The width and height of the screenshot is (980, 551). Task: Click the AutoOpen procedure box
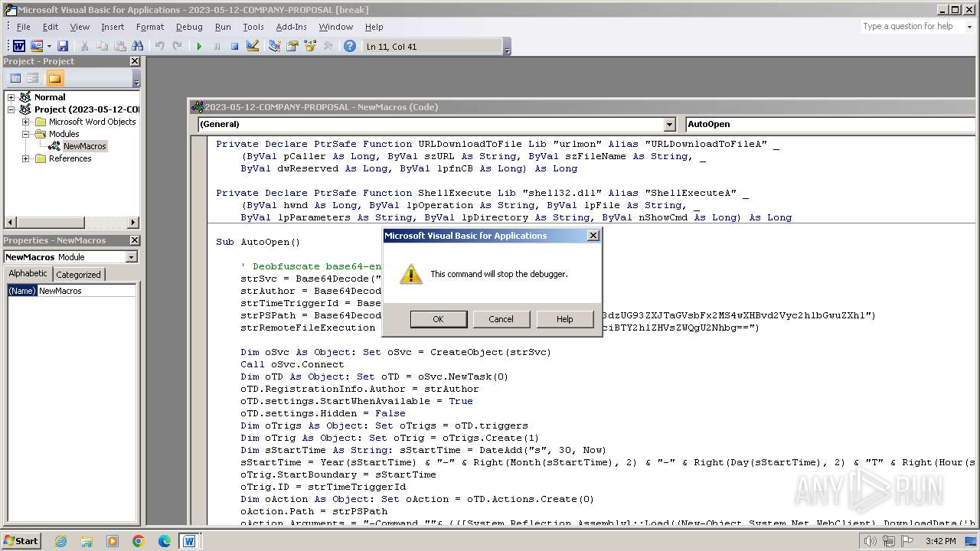pyautogui.click(x=831, y=124)
